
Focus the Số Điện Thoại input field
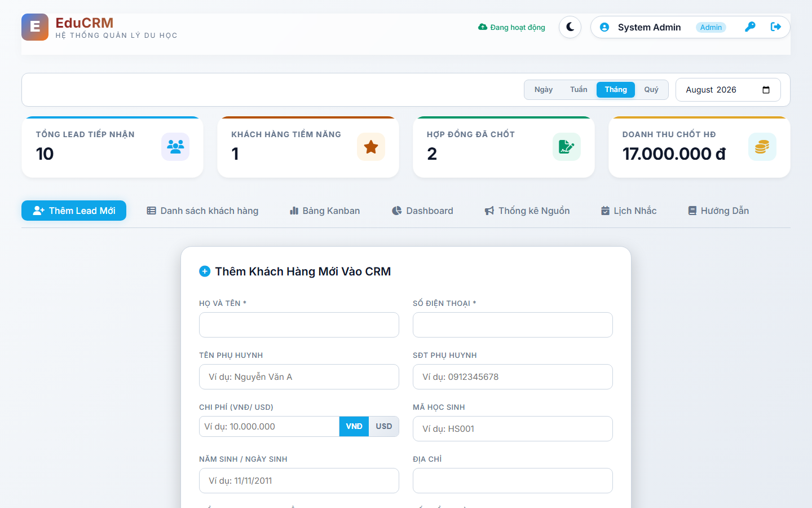pyautogui.click(x=513, y=325)
